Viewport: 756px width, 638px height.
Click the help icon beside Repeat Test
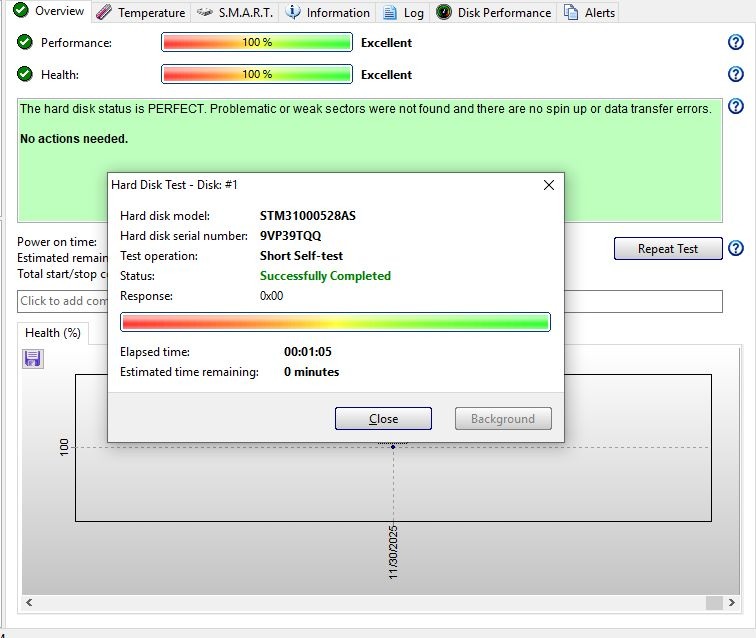[x=736, y=248]
